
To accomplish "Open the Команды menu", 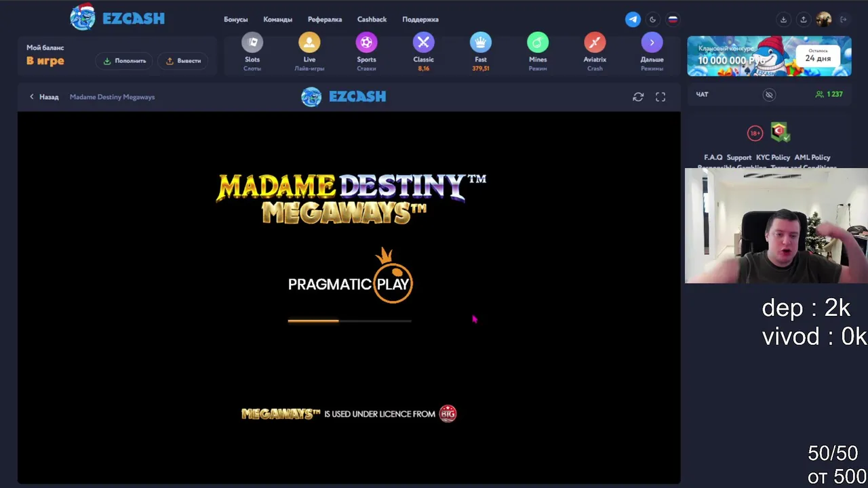I will [x=278, y=20].
